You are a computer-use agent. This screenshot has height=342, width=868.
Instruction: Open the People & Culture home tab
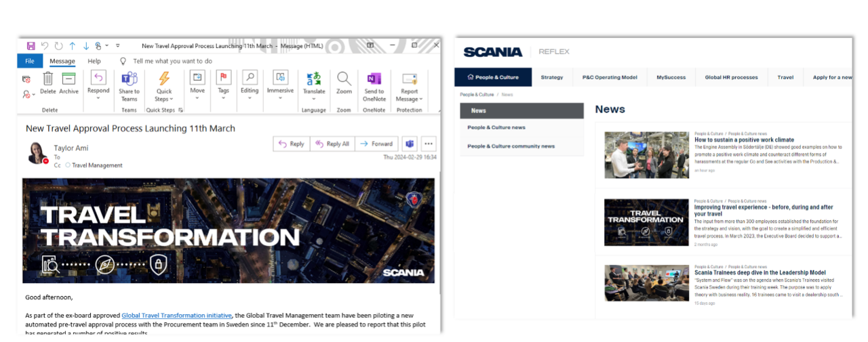pyautogui.click(x=493, y=77)
